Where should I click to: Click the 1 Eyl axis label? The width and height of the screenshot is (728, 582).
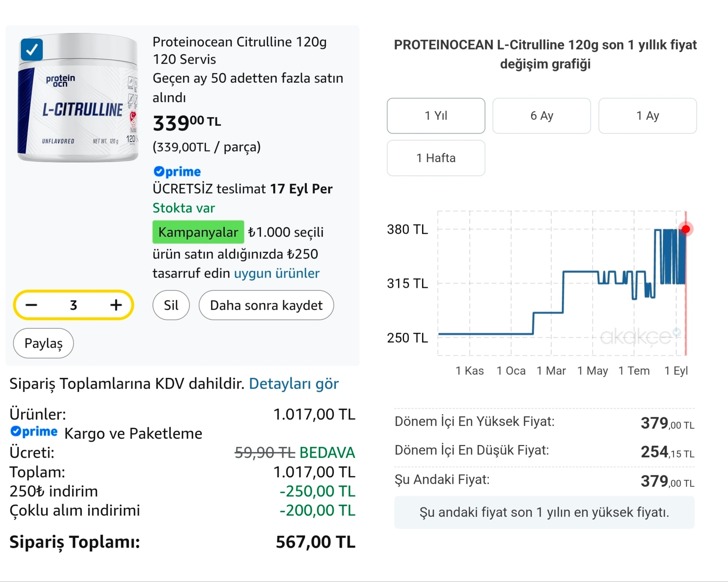point(676,371)
